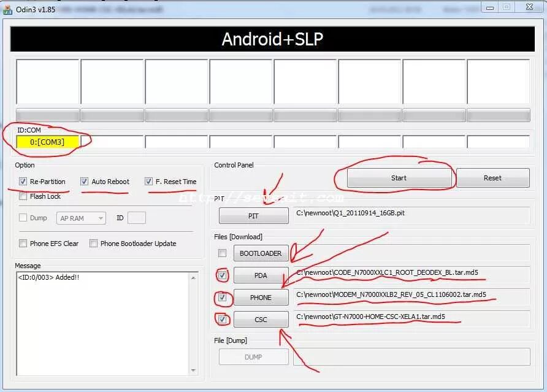Click the Odin3 app icon in title bar
The width and height of the screenshot is (547, 392).
pyautogui.click(x=7, y=10)
